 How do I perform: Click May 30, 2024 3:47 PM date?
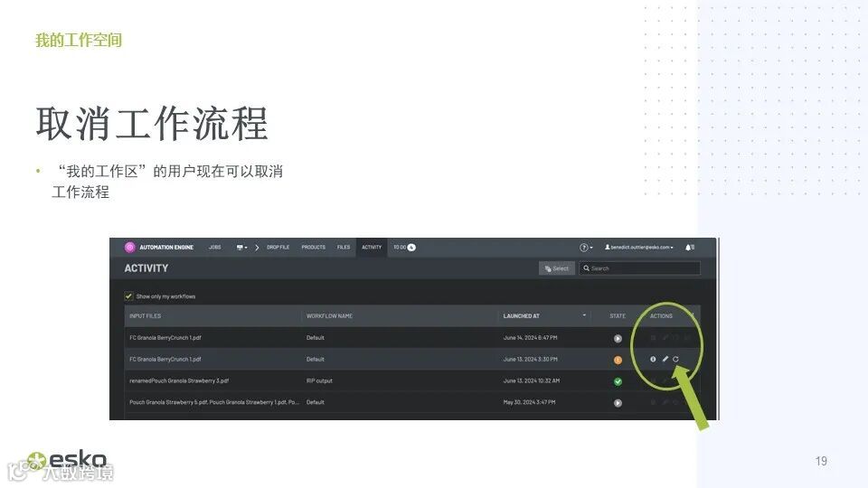pyautogui.click(x=529, y=402)
